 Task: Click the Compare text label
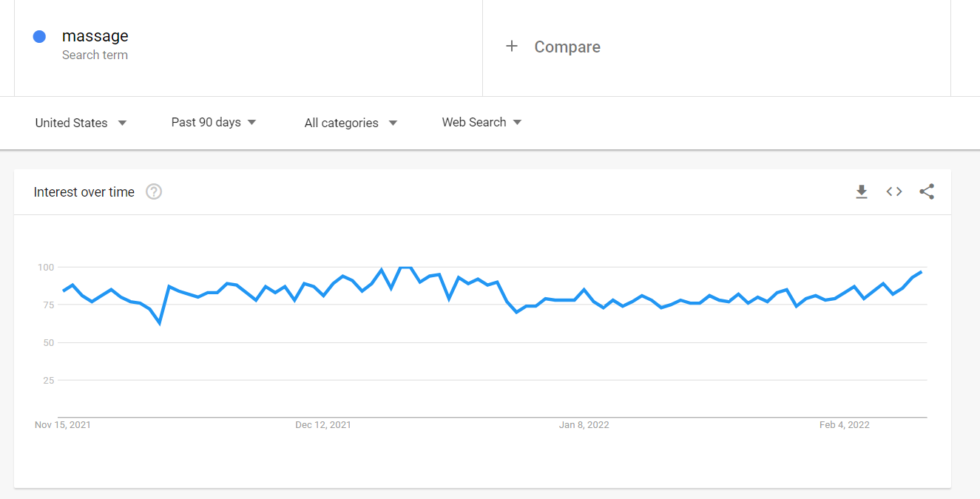pyautogui.click(x=567, y=47)
